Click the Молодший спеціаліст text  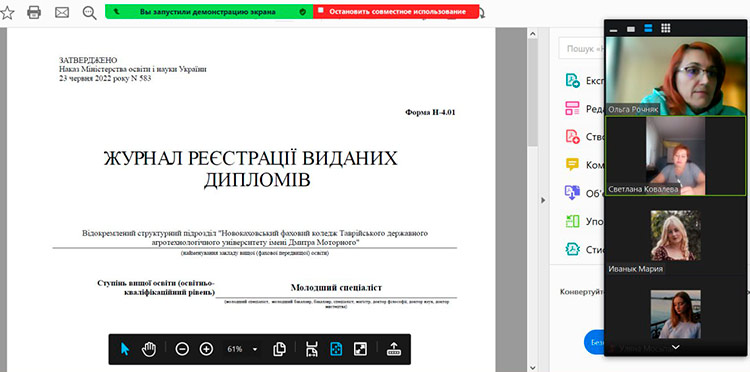336,288
